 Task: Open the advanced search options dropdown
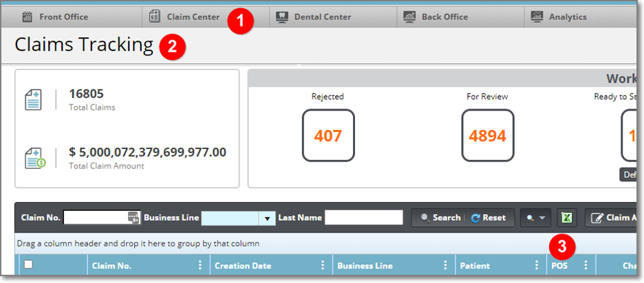[x=535, y=218]
